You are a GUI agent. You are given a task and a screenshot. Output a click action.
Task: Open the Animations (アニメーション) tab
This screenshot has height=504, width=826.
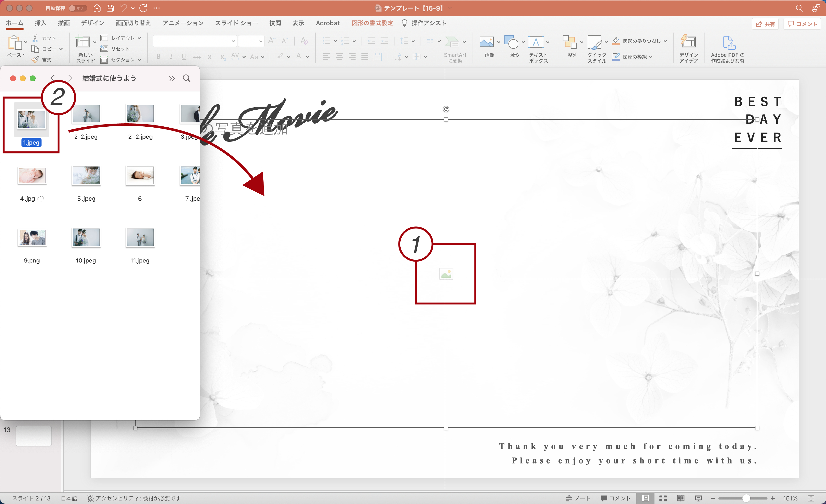click(x=183, y=23)
